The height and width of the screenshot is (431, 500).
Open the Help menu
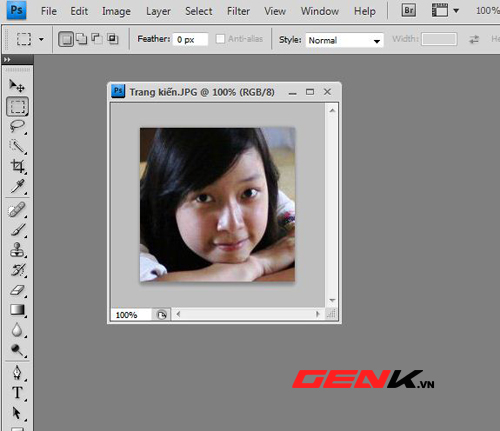pos(365,11)
